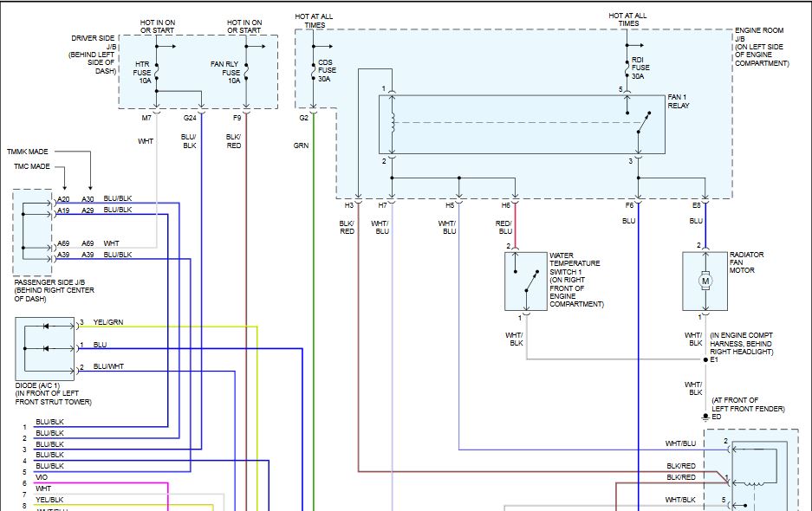Click the RDI fuse symbol
This screenshot has height=511, width=812.
point(627,68)
